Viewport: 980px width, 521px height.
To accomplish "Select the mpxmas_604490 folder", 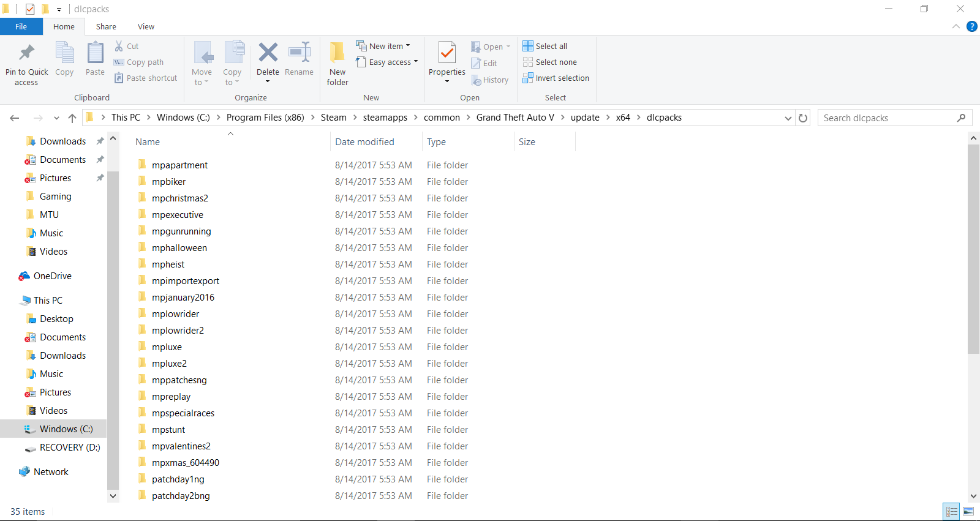I will (x=185, y=462).
